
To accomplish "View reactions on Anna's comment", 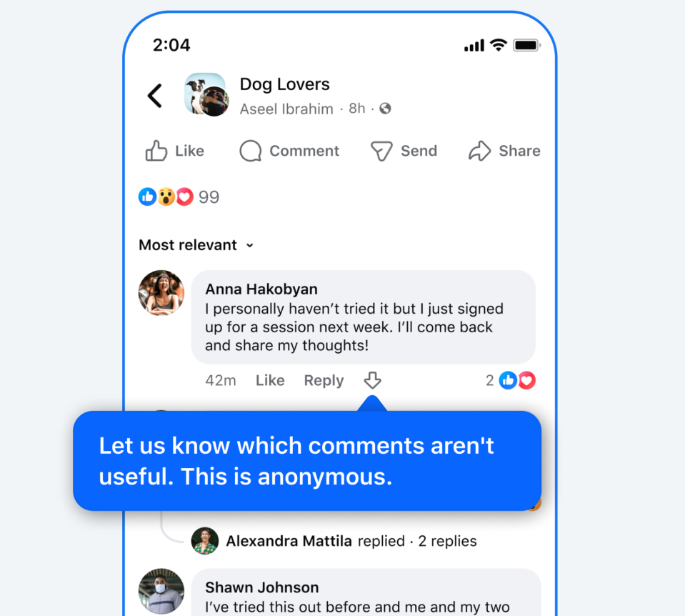I will (510, 380).
